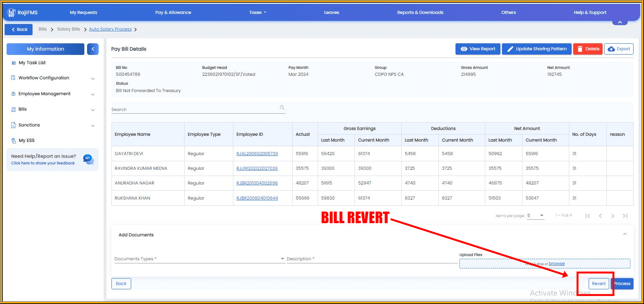Open Help & Support menu
Image resolution: width=644 pixels, height=304 pixels.
(590, 12)
